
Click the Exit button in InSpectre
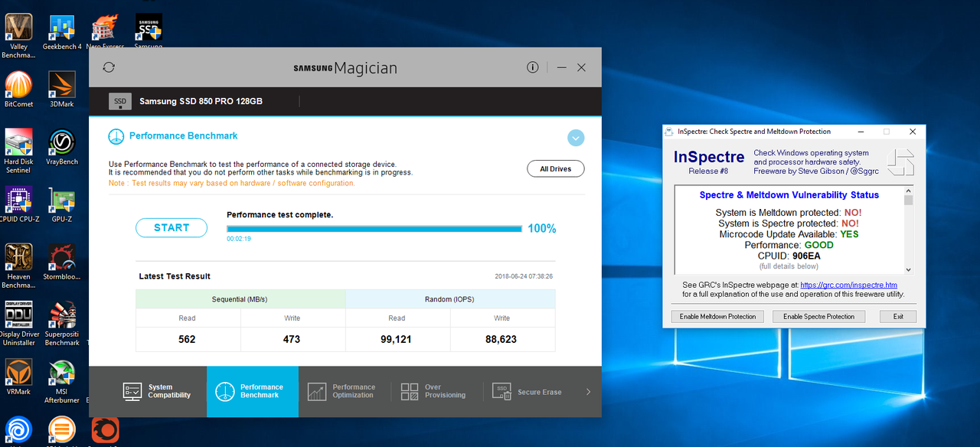897,316
